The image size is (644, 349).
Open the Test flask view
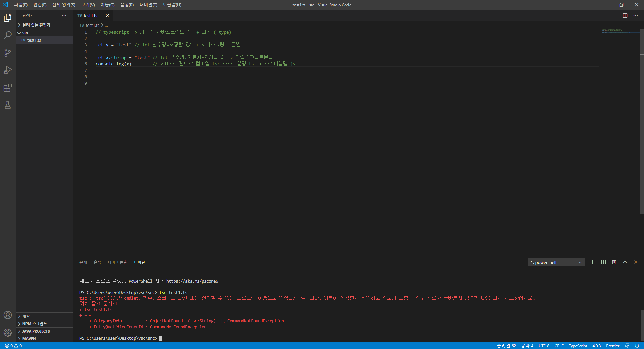click(8, 105)
